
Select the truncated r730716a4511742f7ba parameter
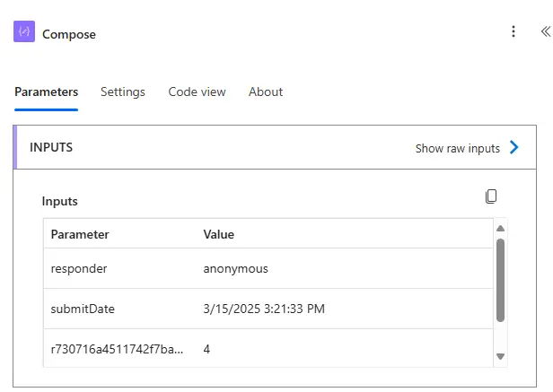coord(117,348)
